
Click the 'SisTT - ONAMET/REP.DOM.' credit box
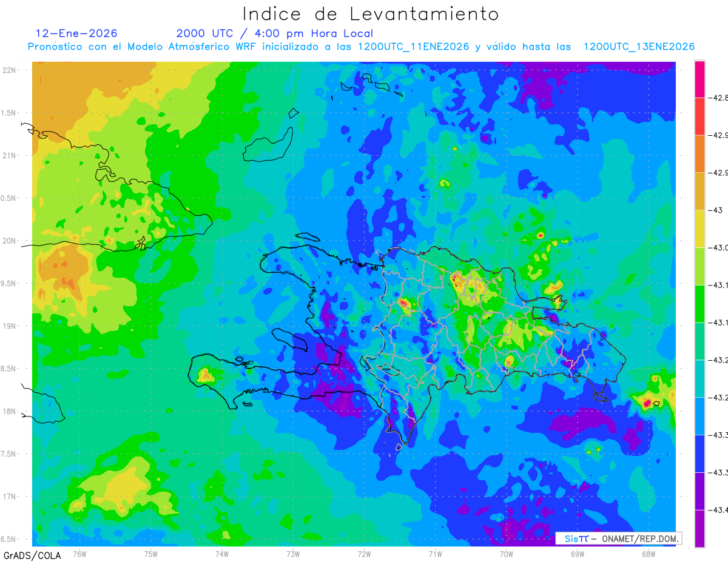tap(618, 538)
